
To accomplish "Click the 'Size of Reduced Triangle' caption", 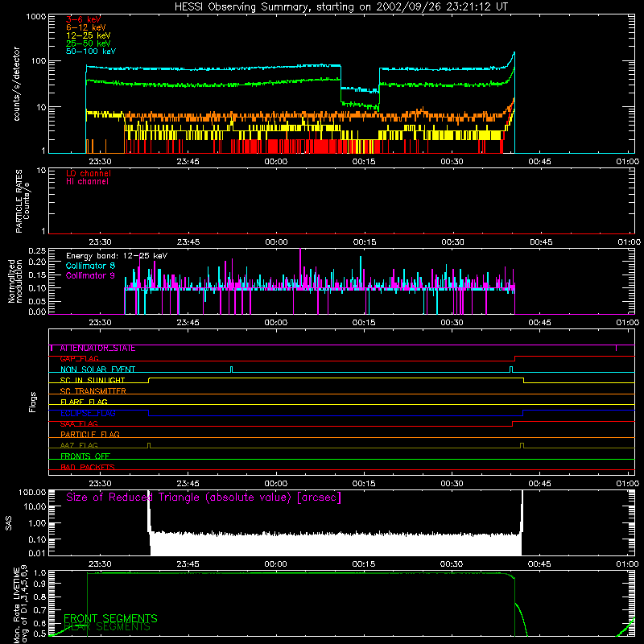I will 204,497.
